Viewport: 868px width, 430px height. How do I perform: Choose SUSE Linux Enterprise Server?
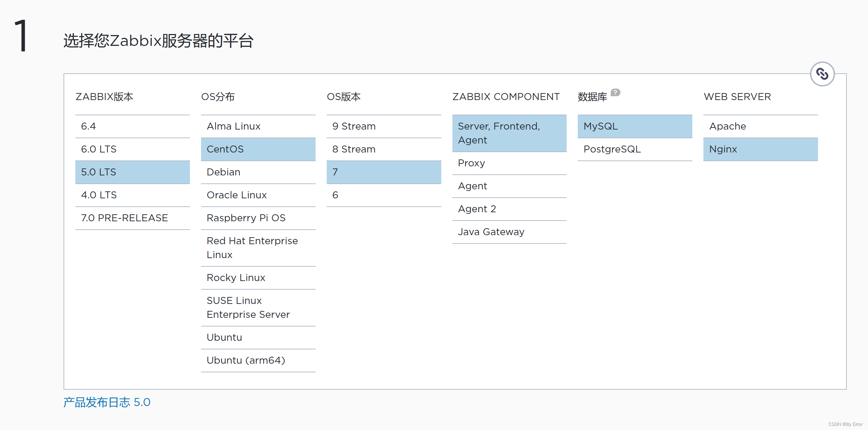tap(258, 308)
